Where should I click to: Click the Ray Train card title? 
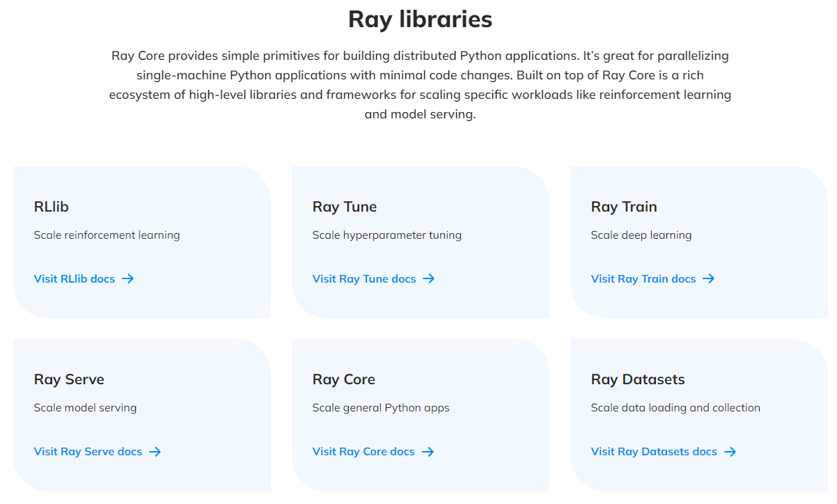(x=624, y=207)
